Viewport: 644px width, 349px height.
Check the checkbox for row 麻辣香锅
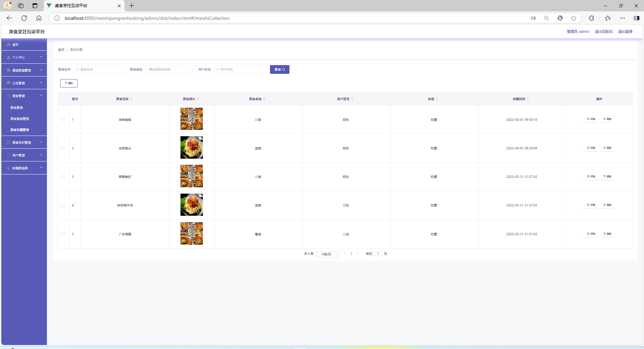pos(63,120)
